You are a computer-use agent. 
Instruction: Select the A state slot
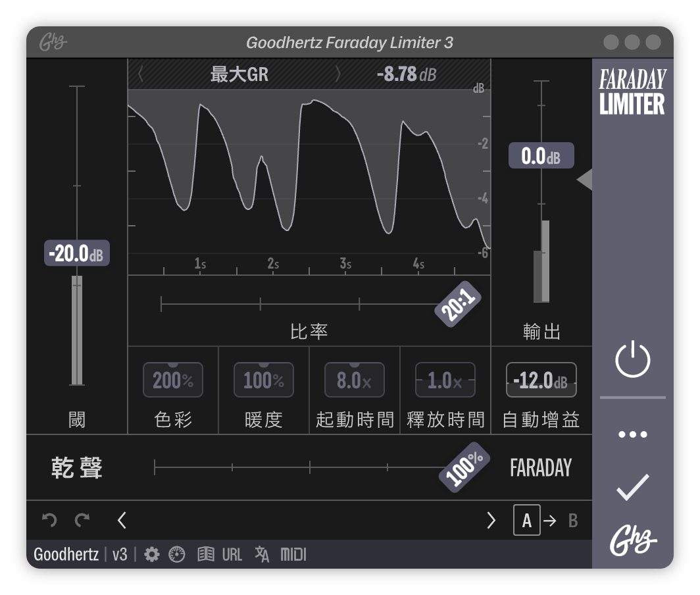click(527, 520)
